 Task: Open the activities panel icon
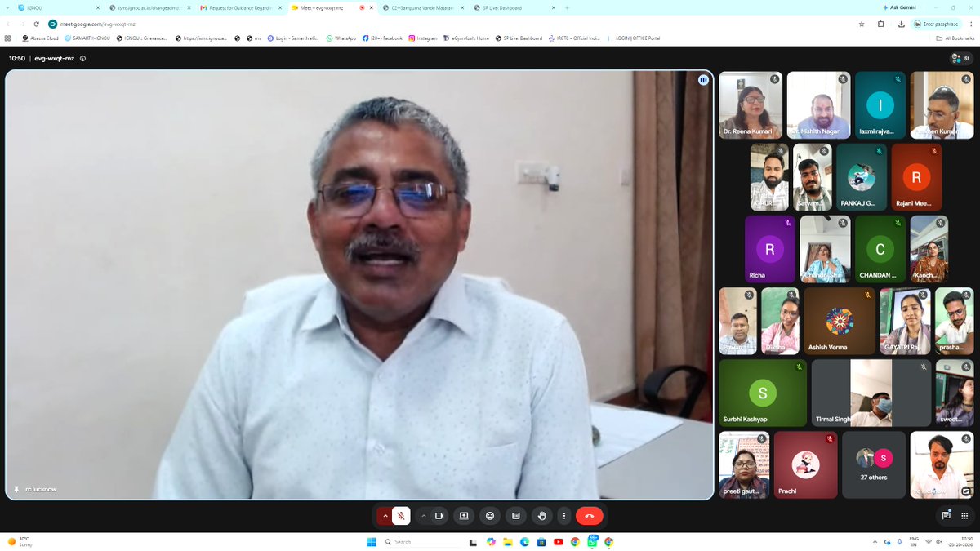(966, 516)
